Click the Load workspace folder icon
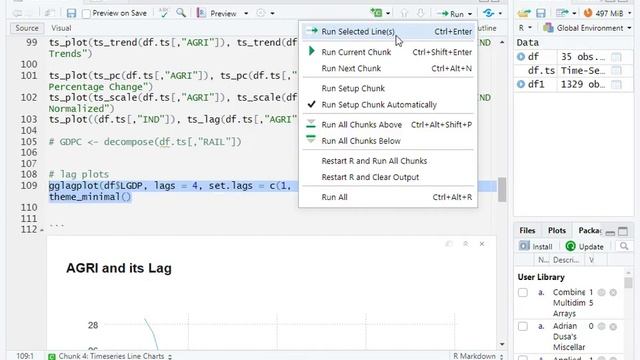Viewport: 640px width, 360px height. [x=524, y=13]
